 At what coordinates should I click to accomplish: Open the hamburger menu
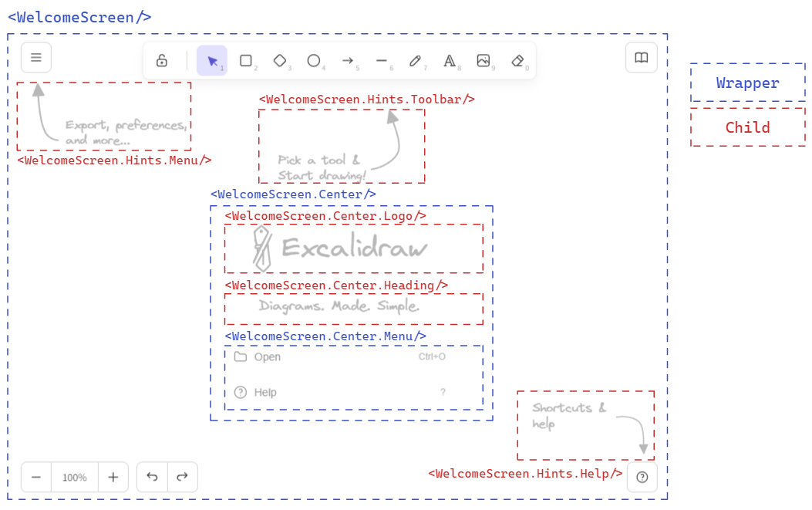pyautogui.click(x=35, y=57)
